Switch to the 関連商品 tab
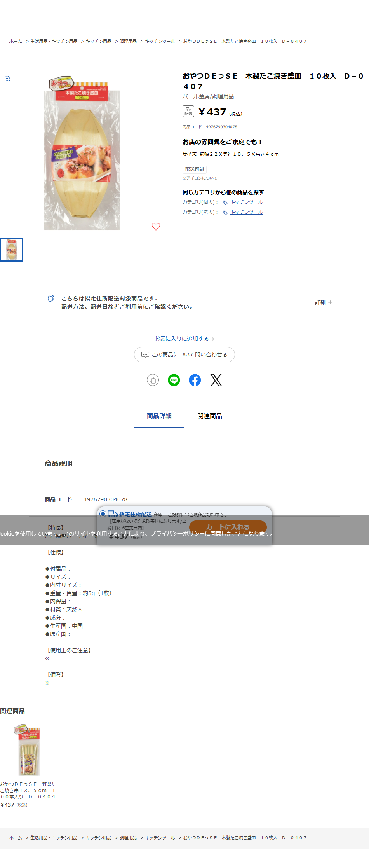 (210, 416)
